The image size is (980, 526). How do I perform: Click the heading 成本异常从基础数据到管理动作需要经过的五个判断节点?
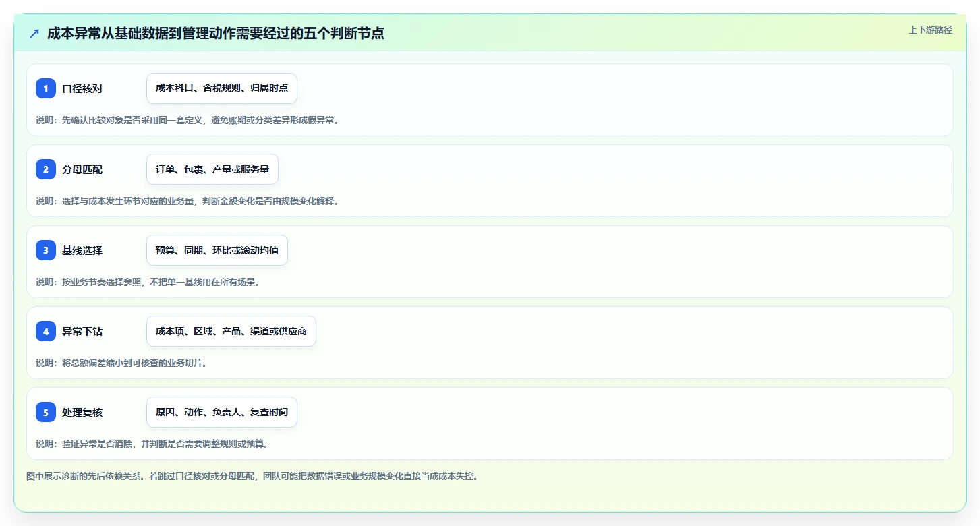216,33
